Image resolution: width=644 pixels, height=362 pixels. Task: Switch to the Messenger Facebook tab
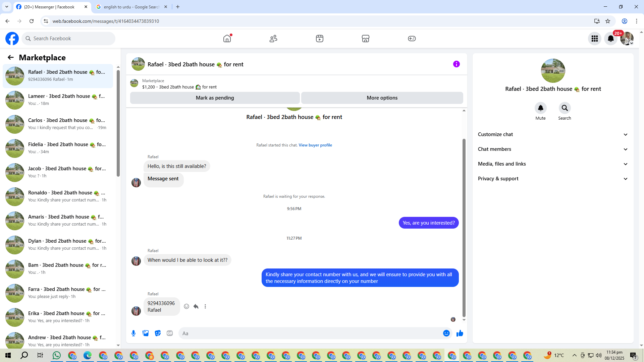tap(52, 7)
